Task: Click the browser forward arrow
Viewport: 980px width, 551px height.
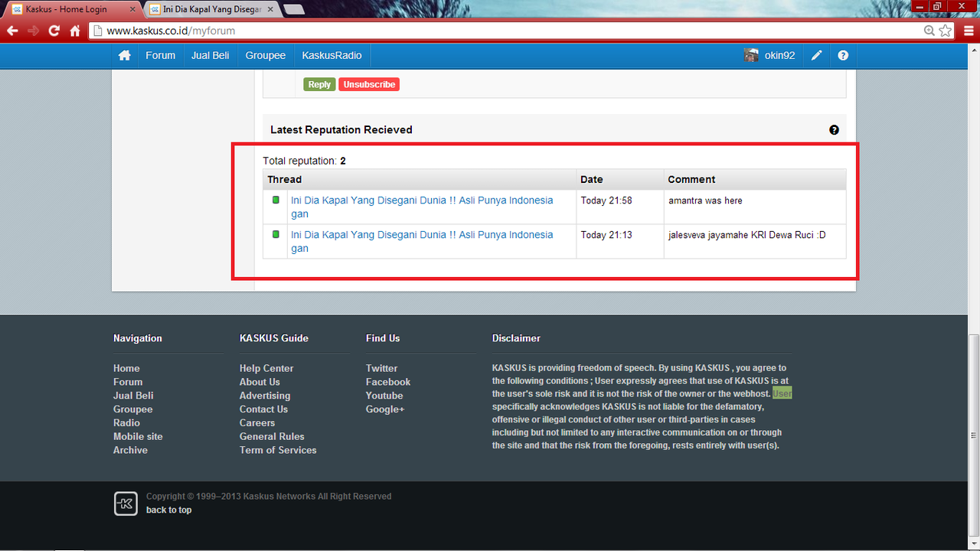Action: point(33,31)
